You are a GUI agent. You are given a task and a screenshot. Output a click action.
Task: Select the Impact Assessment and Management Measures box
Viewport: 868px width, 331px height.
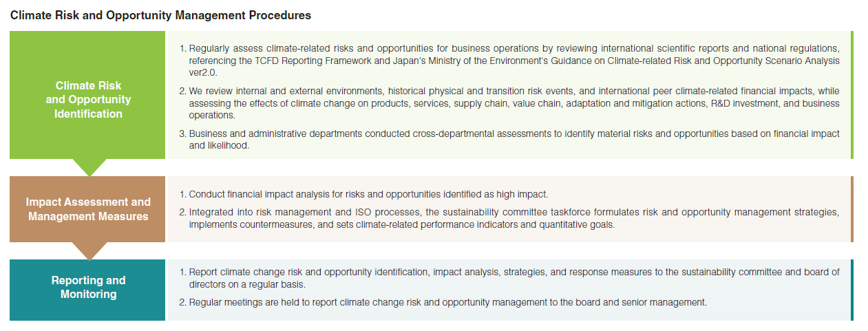tap(88, 209)
